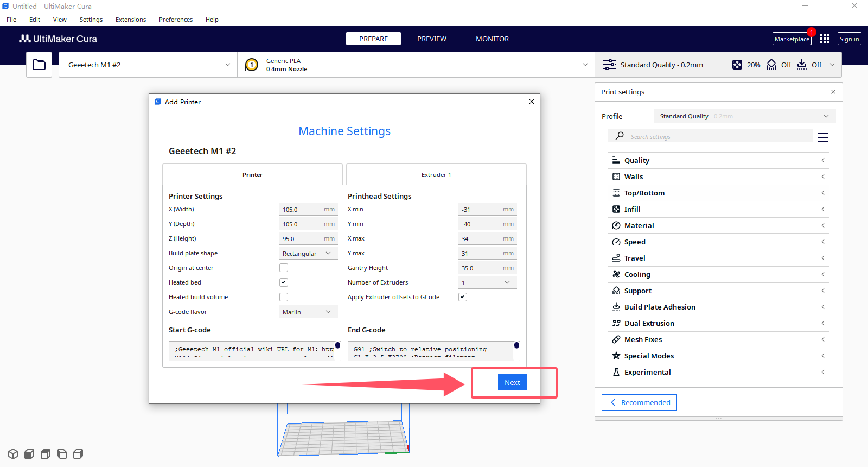Image resolution: width=868 pixels, height=467 pixels.
Task: Toggle Apply Extruder offsets to GCode
Action: [x=463, y=297]
